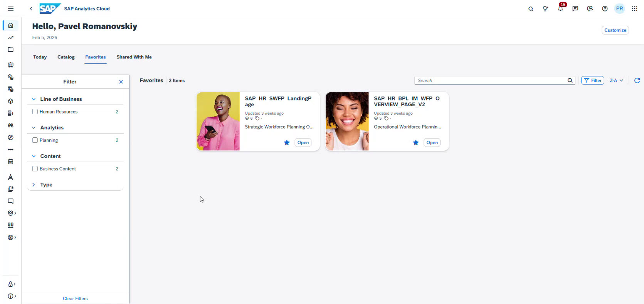The image size is (644, 304).
Task: Open the discussions chat icon in header
Action: [575, 8]
